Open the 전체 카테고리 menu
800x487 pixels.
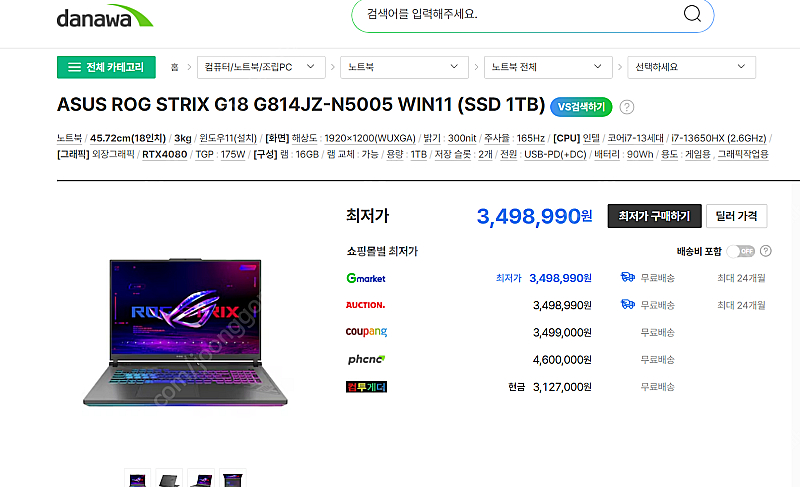click(106, 67)
